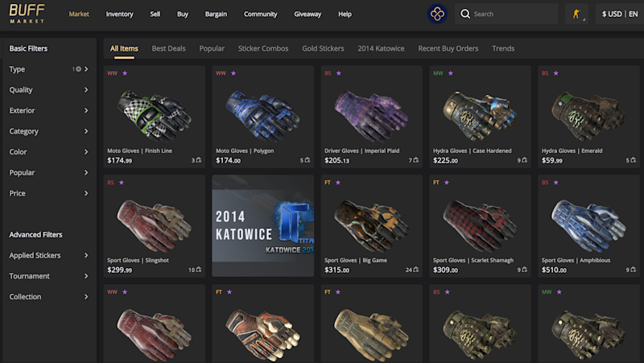Open Sport Gloves Amphibious glove image
Viewport: 644px width, 363px height.
click(588, 225)
